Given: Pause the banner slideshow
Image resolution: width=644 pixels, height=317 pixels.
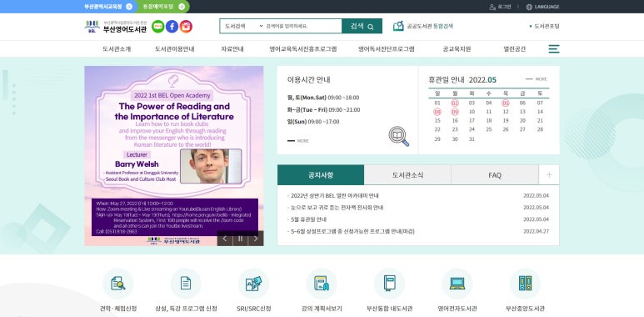Looking at the screenshot, I should (240, 239).
